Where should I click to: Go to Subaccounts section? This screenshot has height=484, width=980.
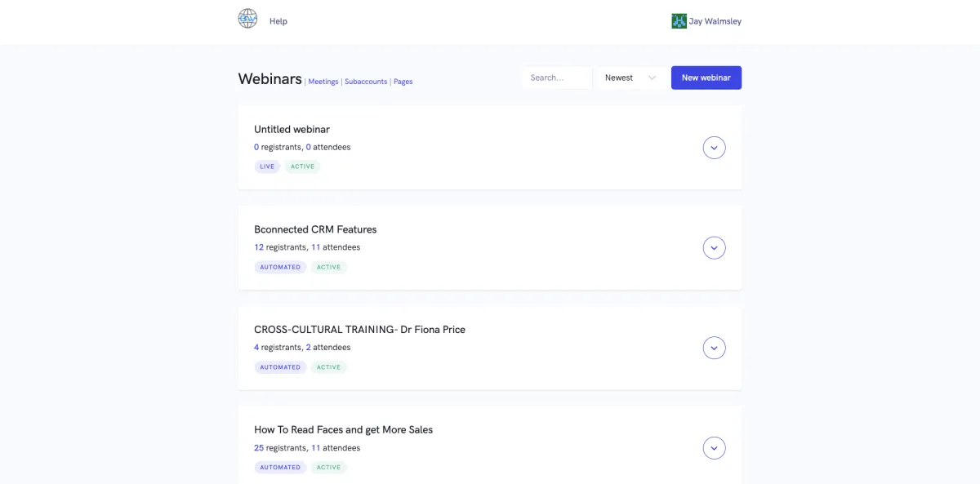click(x=366, y=82)
